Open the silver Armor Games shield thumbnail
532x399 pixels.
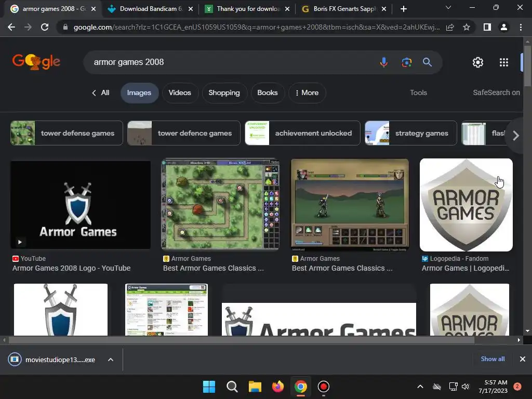(x=466, y=205)
